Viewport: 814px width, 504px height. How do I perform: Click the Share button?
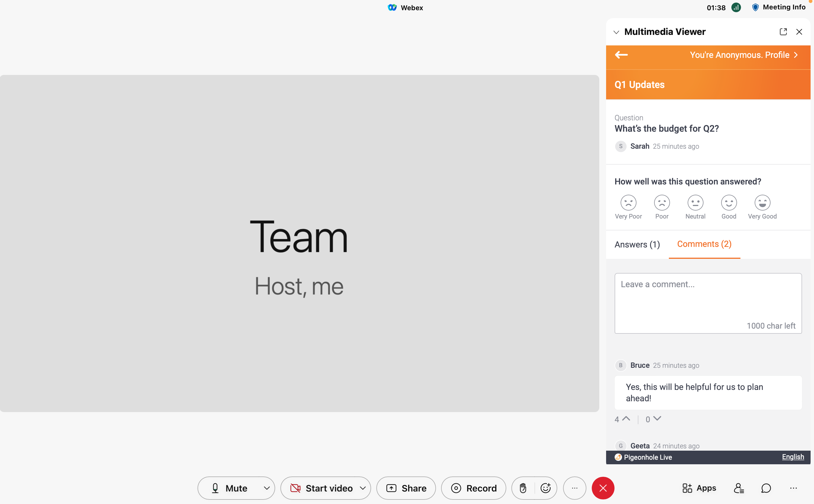(x=406, y=488)
